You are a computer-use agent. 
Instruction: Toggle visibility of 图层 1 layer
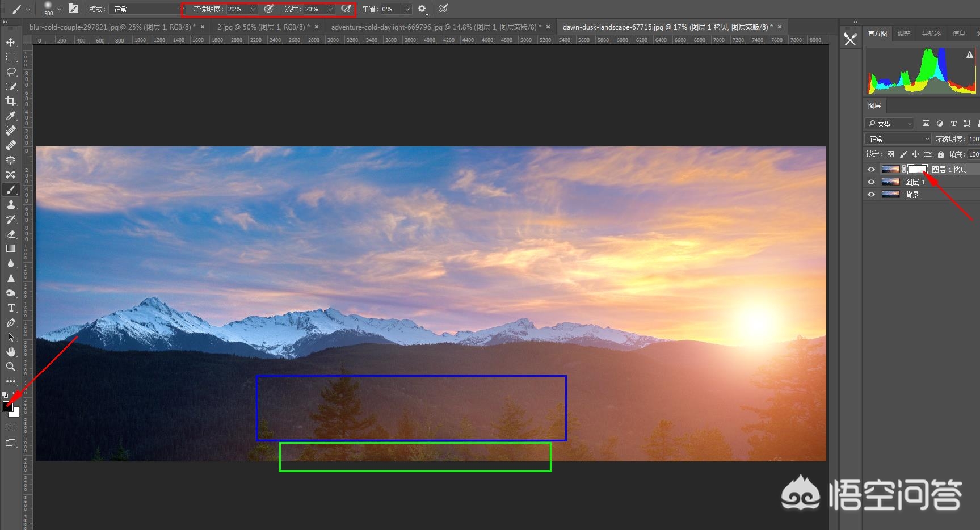click(871, 182)
